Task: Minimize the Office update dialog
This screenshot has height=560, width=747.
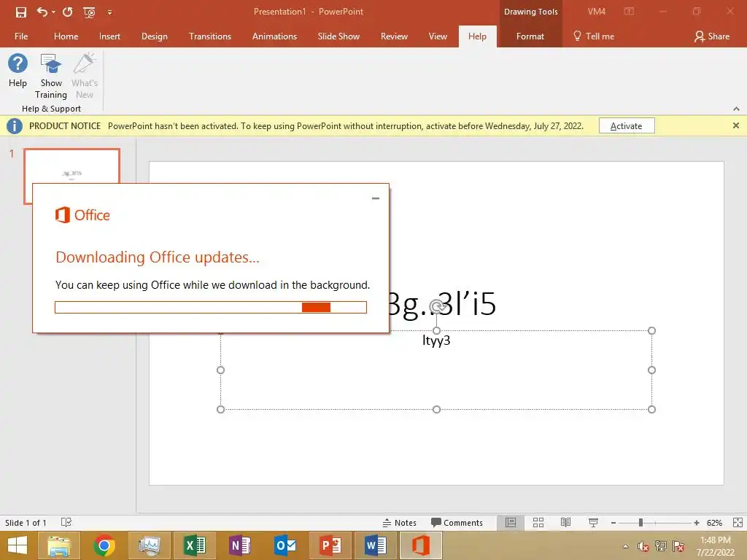Action: 376,198
